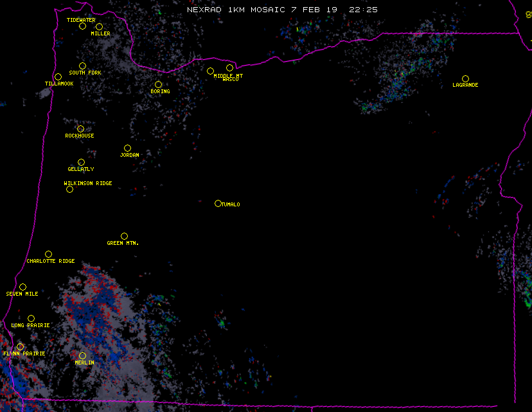Select the Jordan station circle marker
Viewport: 532px width, 412px height.
[x=127, y=148]
